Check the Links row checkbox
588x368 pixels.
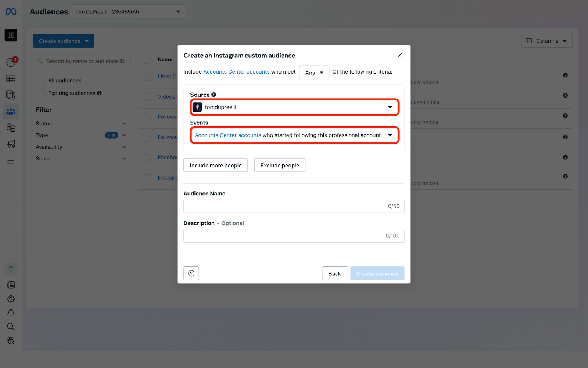pyautogui.click(x=147, y=77)
